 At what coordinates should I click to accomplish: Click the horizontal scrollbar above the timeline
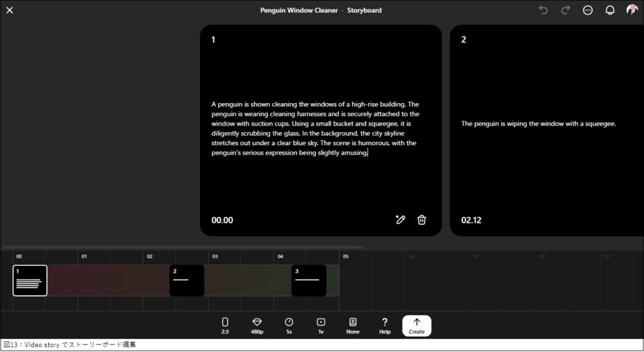[182, 248]
